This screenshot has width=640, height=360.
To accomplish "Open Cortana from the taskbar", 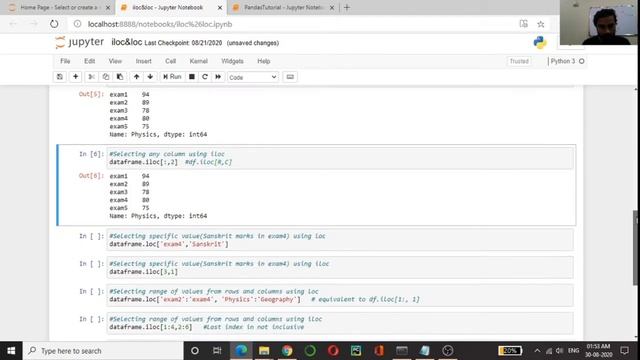I will [195, 351].
